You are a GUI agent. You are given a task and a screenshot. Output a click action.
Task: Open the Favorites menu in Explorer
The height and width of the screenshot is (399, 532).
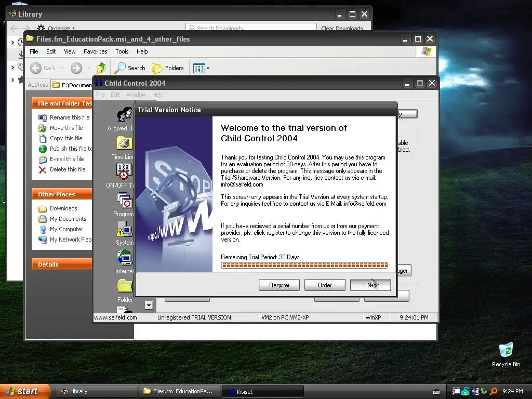(96, 51)
